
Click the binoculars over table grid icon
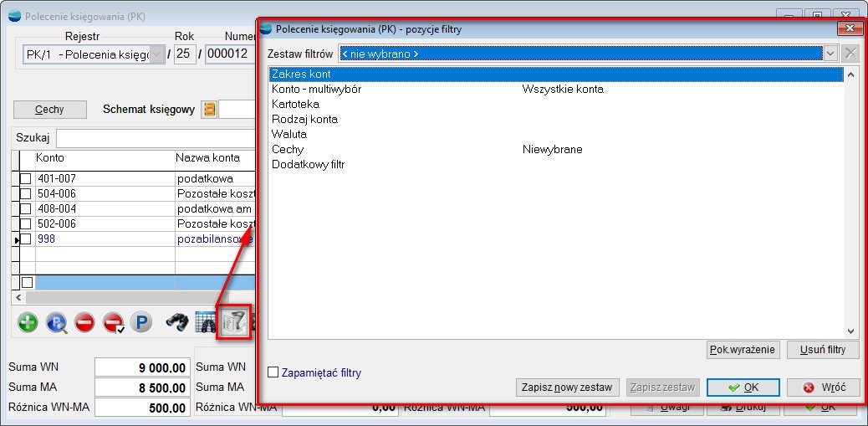(205, 322)
